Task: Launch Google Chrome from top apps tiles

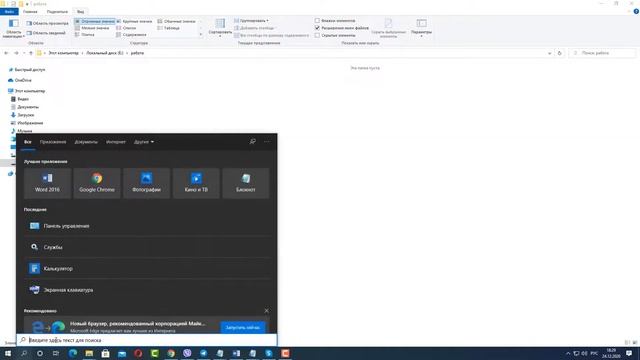Action: click(97, 183)
